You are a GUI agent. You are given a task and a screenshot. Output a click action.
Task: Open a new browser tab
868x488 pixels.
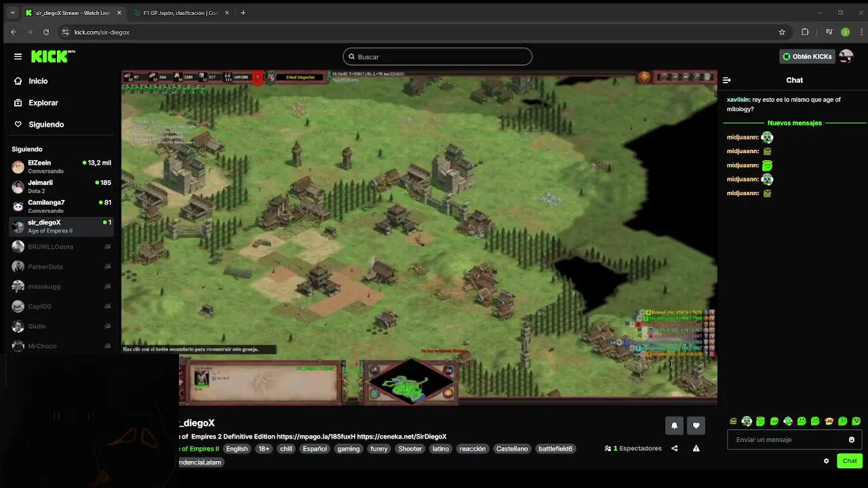pyautogui.click(x=243, y=13)
